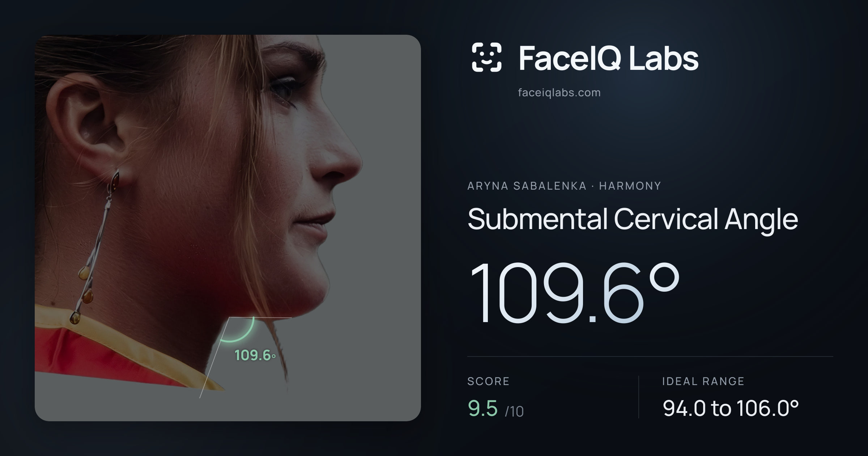This screenshot has width=868, height=456.
Task: Click the FaceIQ Labs face-scan logo icon
Action: 486,57
